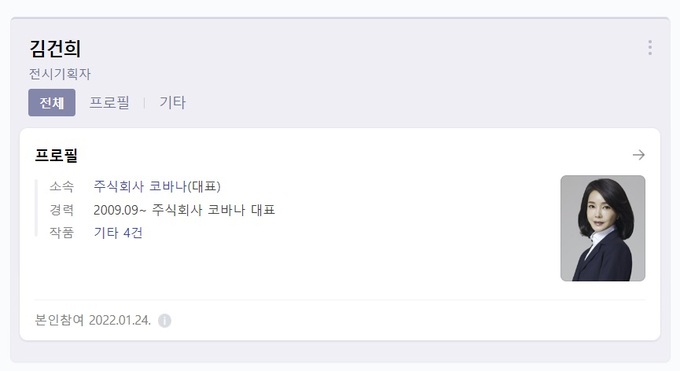This screenshot has height=371, width=680.
Task: Switch to the 프로필 tab
Action: tap(109, 103)
